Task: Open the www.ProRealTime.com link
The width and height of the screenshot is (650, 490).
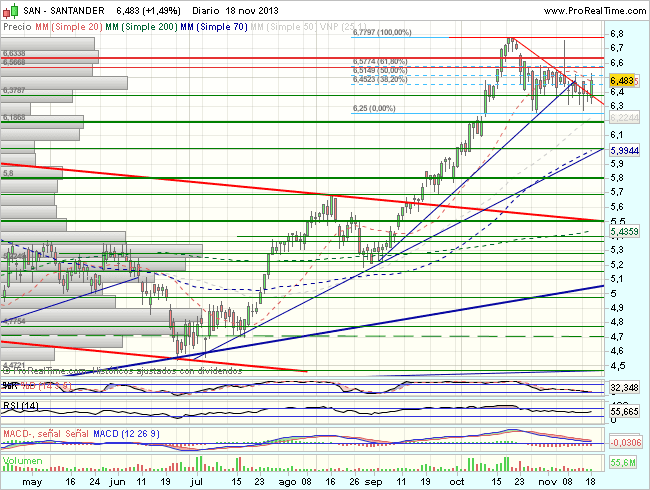Action: (595, 11)
